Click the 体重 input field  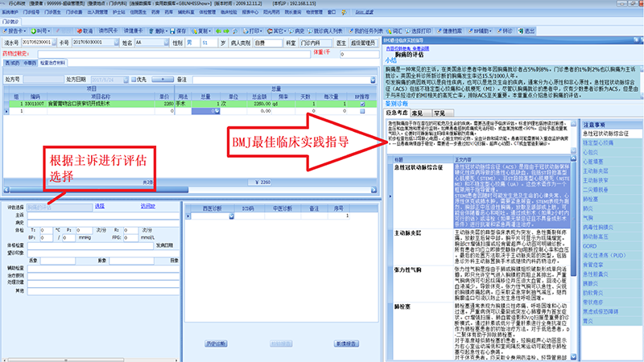click(x=359, y=54)
